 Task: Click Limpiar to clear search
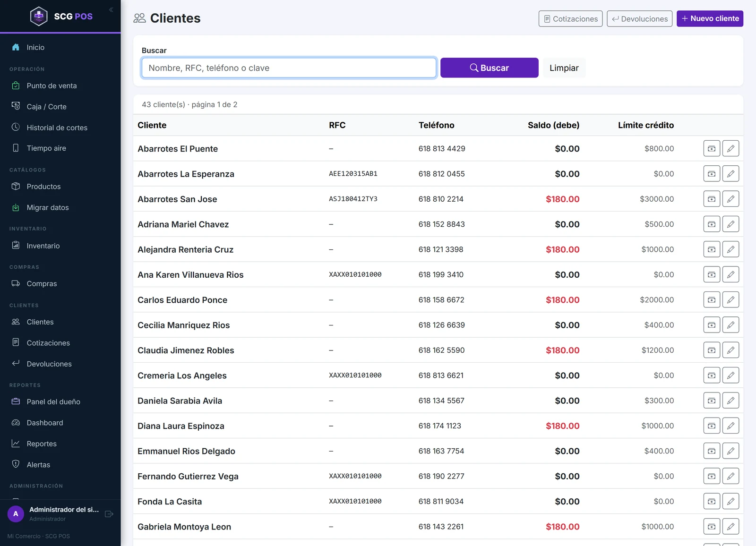click(x=564, y=68)
